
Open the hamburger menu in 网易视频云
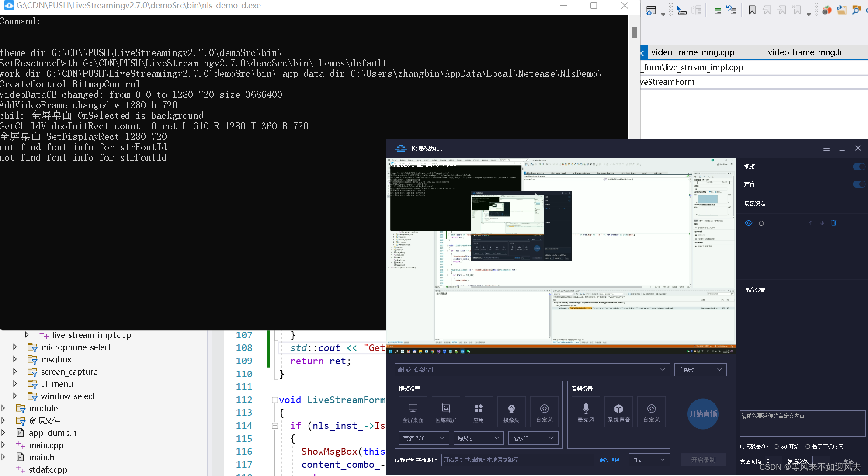[x=826, y=148]
